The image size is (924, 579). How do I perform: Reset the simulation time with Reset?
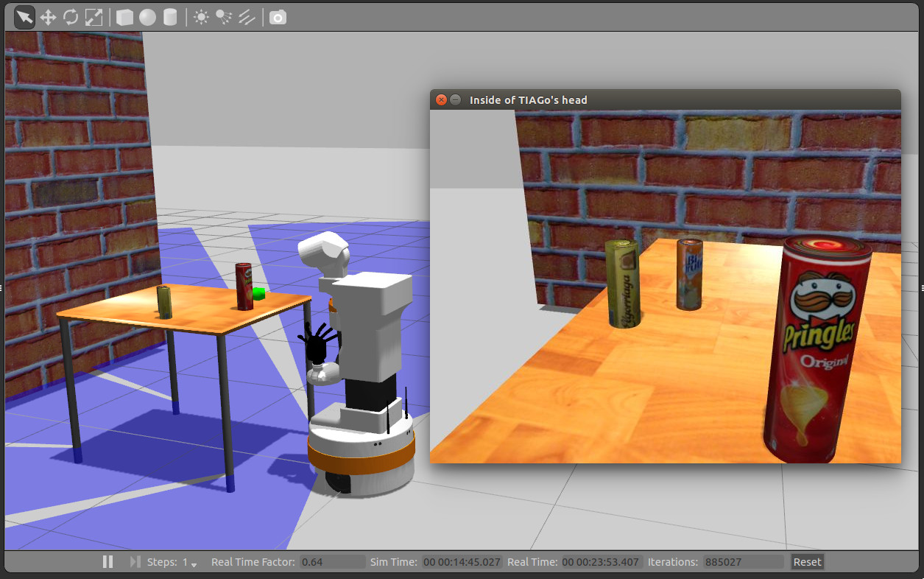[x=807, y=561]
